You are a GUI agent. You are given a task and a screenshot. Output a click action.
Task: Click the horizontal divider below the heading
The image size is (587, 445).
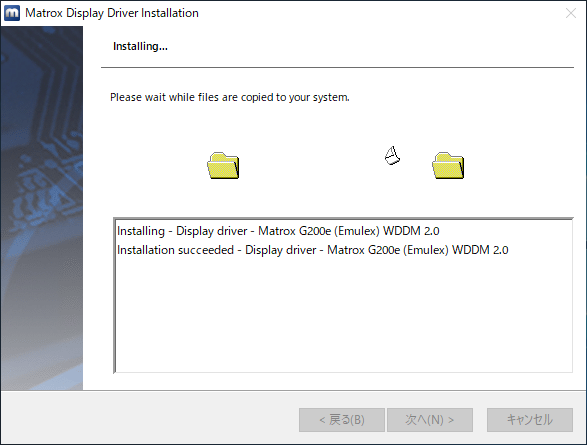pyautogui.click(x=337, y=67)
